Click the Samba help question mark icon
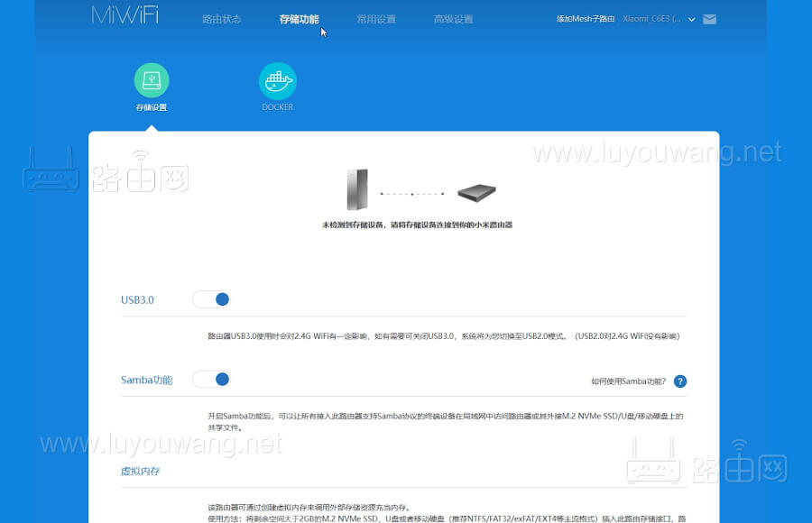 (x=681, y=381)
